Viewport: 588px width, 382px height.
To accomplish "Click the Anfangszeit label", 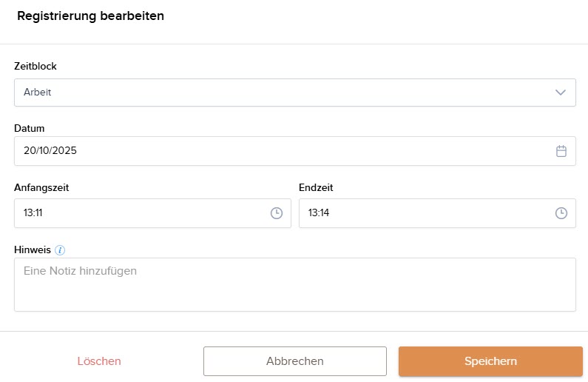I will 41,188.
